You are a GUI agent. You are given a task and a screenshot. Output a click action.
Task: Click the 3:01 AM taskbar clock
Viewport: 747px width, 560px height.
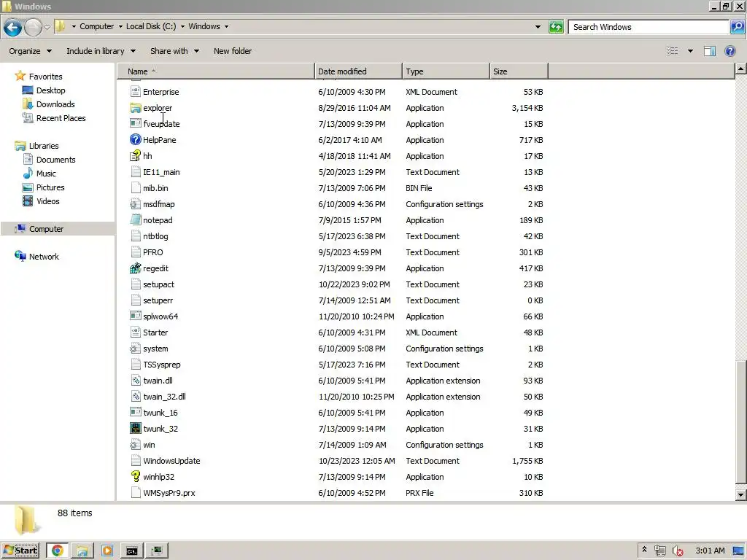tap(710, 551)
